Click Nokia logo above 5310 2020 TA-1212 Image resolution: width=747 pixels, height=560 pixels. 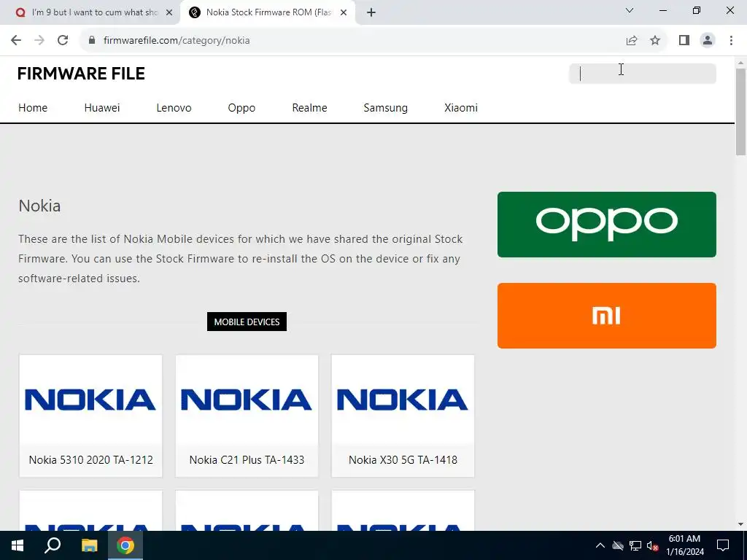tap(90, 400)
